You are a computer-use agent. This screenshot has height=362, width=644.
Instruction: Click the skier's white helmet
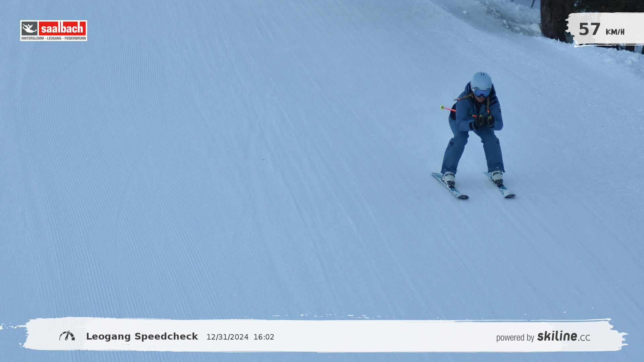481,80
